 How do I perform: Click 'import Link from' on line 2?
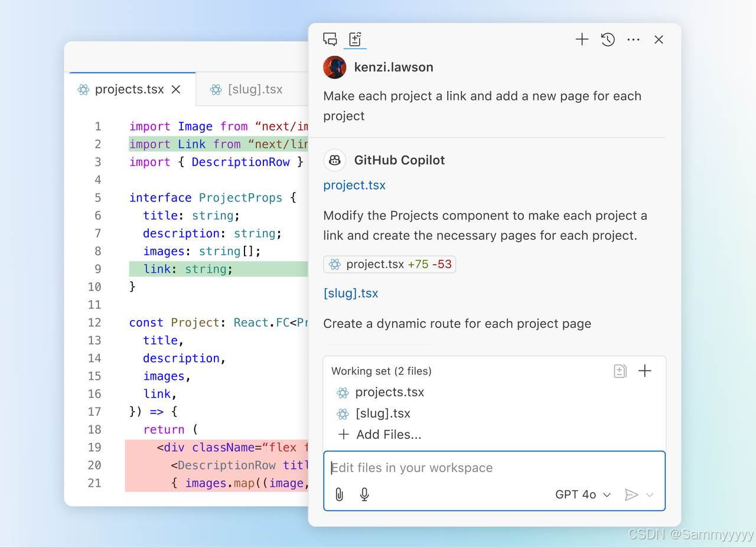click(185, 144)
